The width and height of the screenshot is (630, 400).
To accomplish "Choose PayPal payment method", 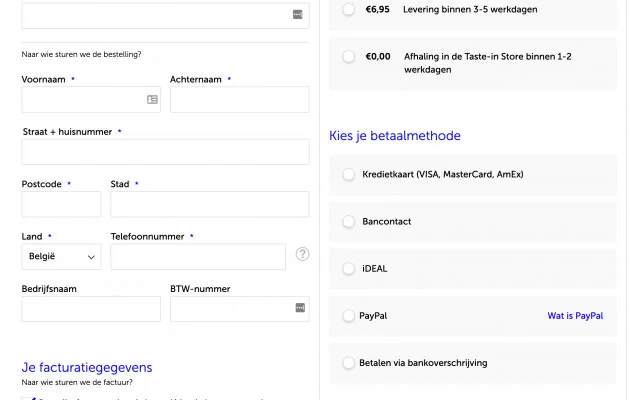I will tap(349, 316).
